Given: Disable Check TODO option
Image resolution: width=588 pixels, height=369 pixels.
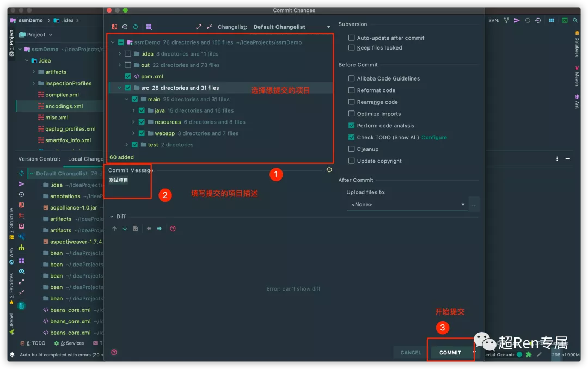Looking at the screenshot, I should pos(351,137).
